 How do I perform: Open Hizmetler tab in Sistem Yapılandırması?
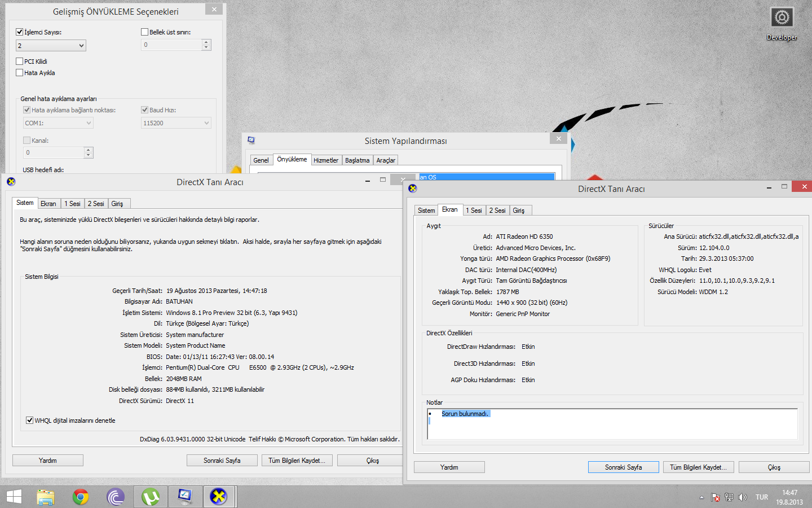326,160
